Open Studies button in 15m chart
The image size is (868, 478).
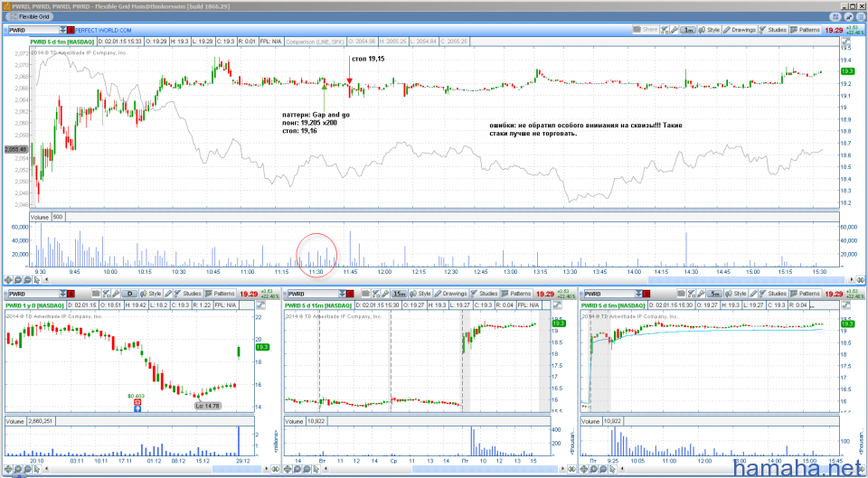tap(485, 294)
